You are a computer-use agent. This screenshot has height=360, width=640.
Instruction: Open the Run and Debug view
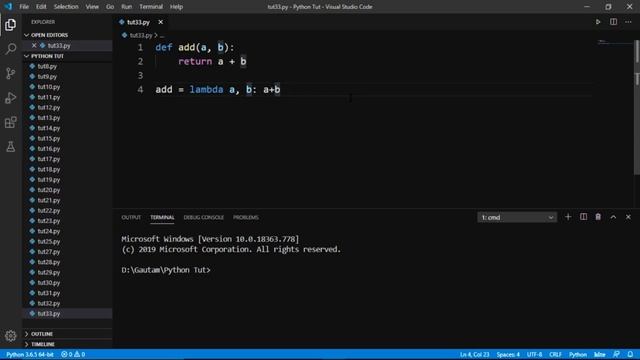11,98
